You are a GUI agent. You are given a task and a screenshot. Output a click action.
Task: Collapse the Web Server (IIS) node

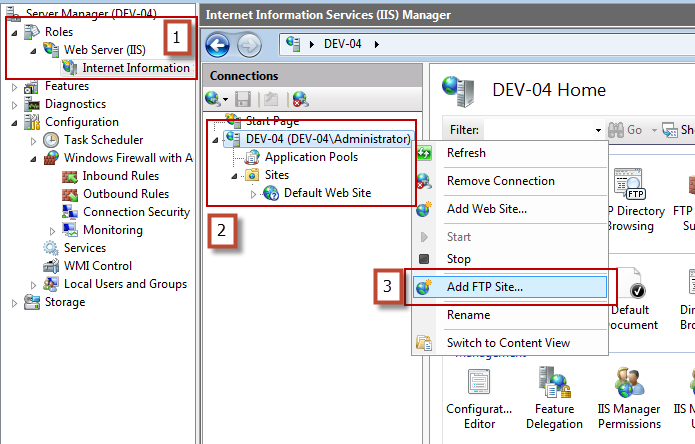point(33,51)
